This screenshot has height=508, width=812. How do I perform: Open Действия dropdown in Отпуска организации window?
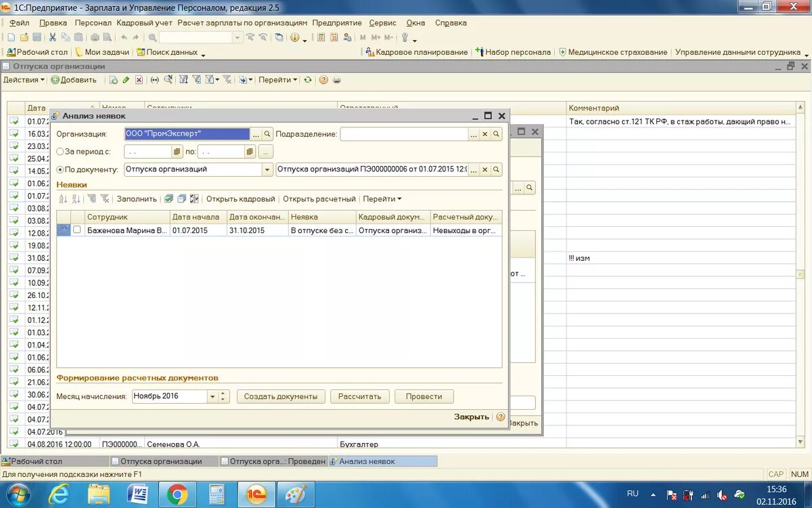pyautogui.click(x=24, y=80)
